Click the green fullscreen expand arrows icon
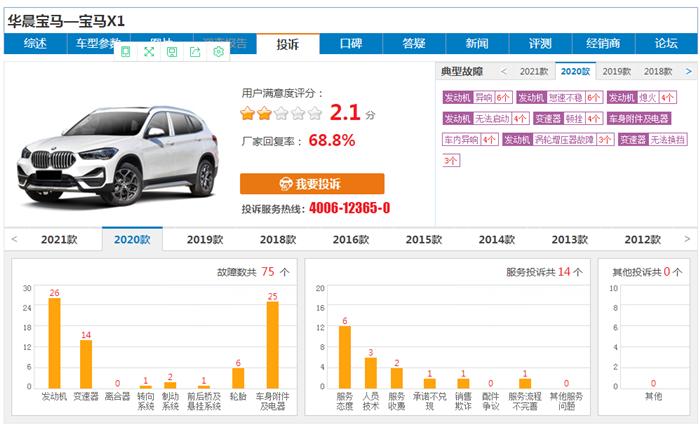 pos(149,52)
